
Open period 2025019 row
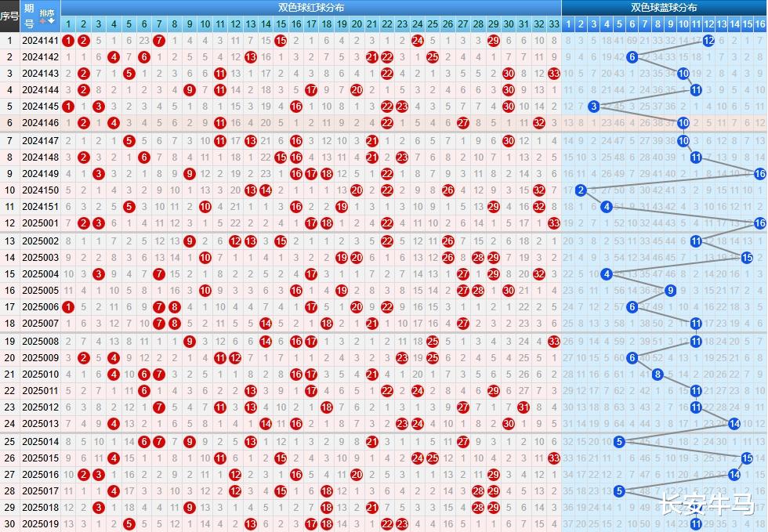383,524
